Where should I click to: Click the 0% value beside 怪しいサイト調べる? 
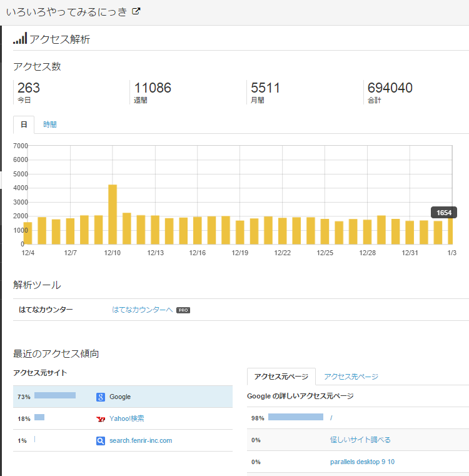coord(256,440)
